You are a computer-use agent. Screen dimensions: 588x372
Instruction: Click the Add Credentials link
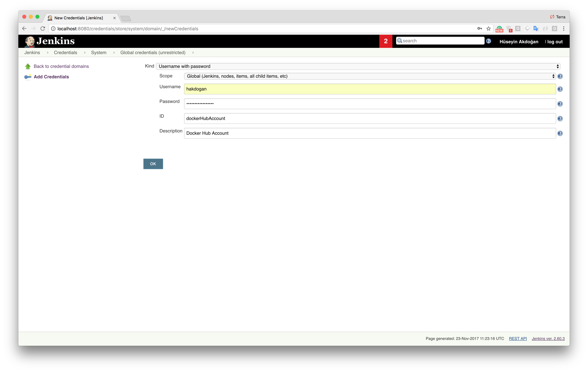click(x=51, y=77)
